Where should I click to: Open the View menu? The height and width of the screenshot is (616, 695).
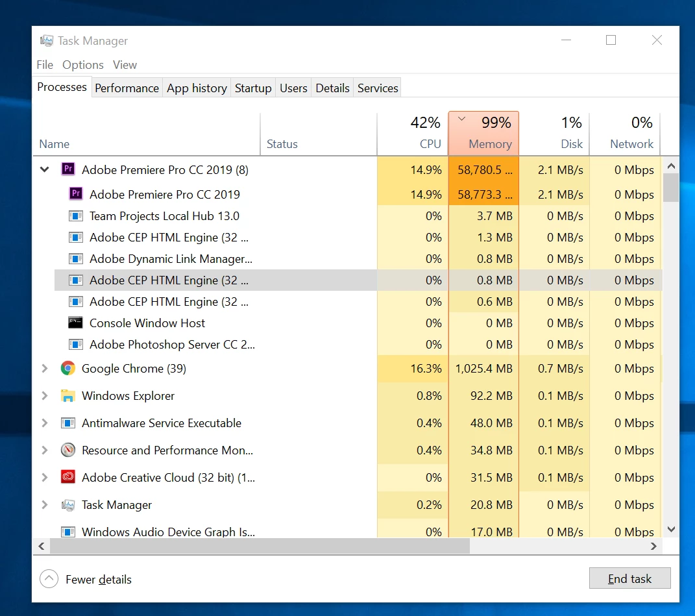125,65
